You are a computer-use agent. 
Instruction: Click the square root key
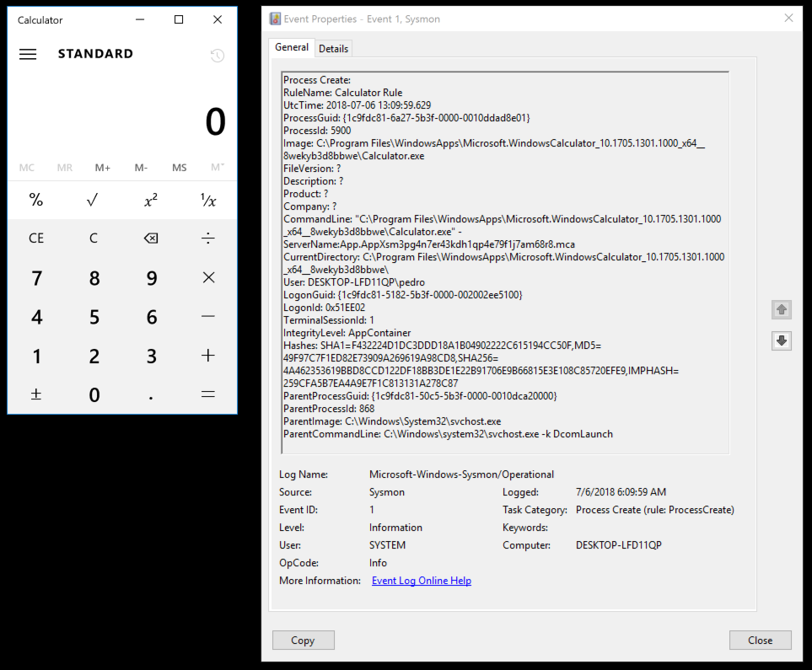point(94,200)
